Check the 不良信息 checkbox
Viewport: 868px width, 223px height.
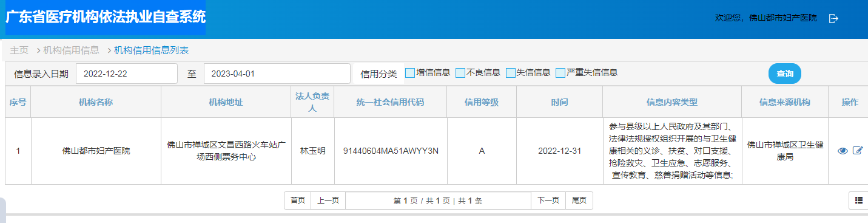pyautogui.click(x=460, y=73)
